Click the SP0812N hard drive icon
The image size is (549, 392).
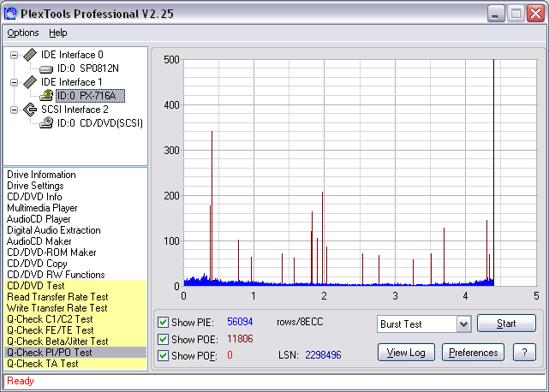(x=46, y=69)
